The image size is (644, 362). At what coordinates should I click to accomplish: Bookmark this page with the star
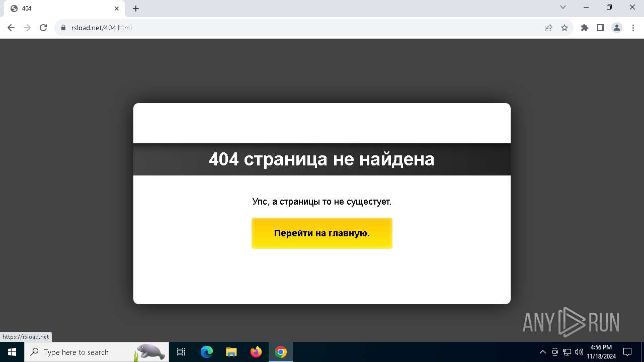[x=565, y=28]
